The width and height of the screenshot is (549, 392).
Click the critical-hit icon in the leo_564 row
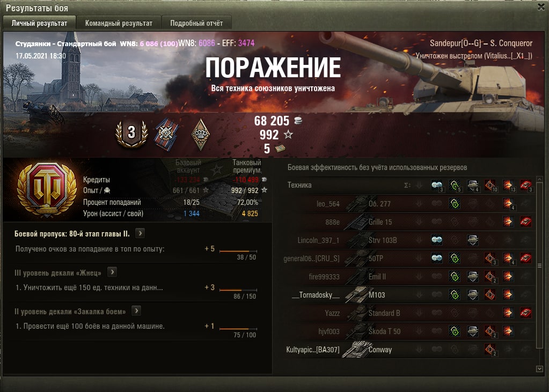[455, 204]
